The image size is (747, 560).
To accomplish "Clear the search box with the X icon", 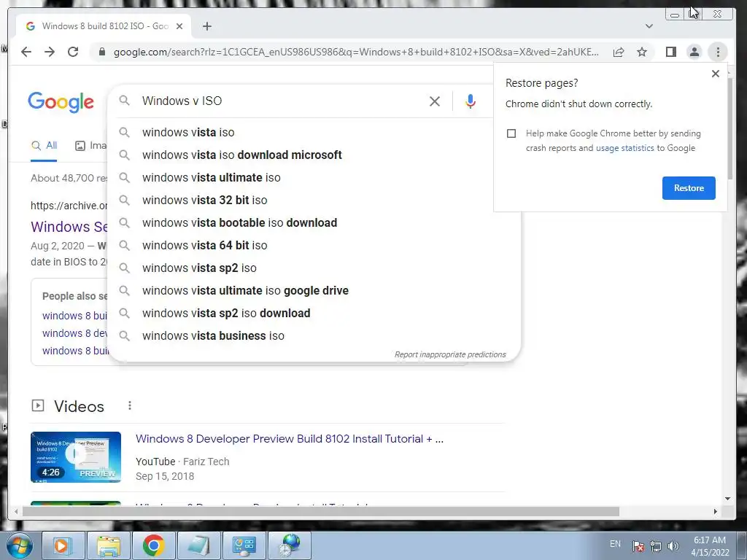I will [435, 101].
